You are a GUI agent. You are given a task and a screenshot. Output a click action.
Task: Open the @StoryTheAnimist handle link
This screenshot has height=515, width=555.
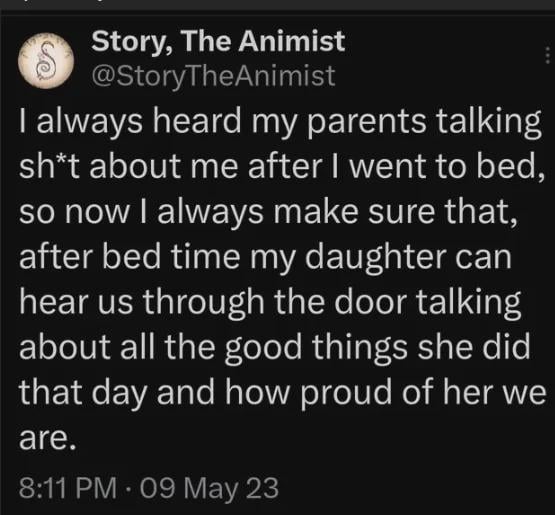pos(213,75)
